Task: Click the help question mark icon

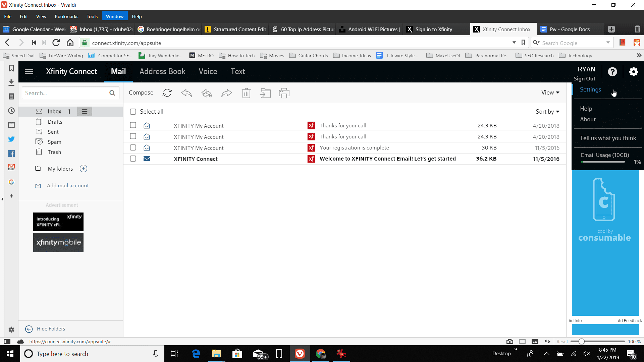Action: tap(612, 72)
